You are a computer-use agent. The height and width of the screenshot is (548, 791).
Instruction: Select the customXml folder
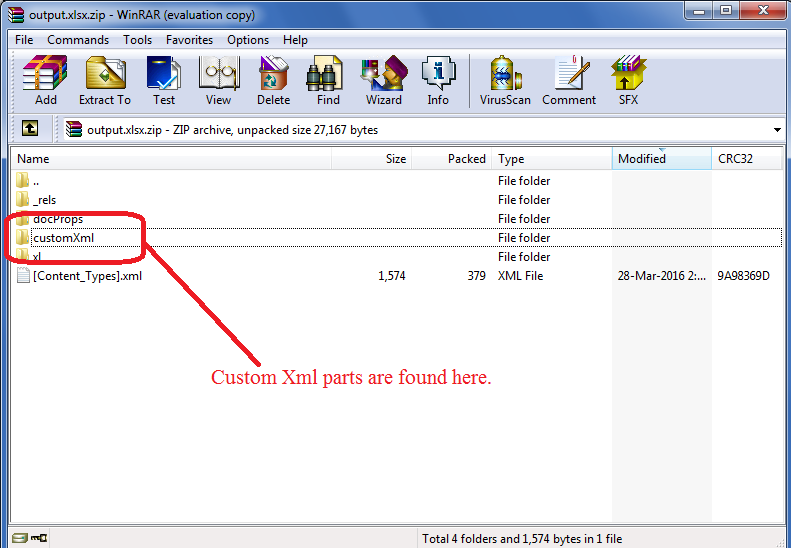(396, 238)
